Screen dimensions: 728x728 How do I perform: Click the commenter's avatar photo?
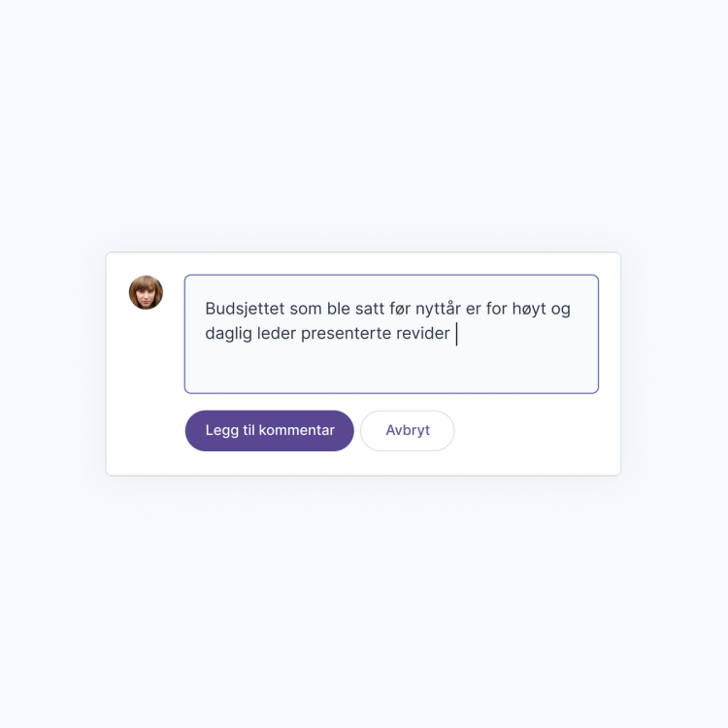pyautogui.click(x=146, y=292)
